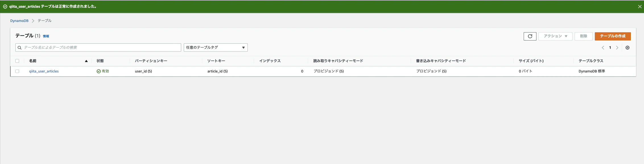Click page number 1 in pagination

610,48
